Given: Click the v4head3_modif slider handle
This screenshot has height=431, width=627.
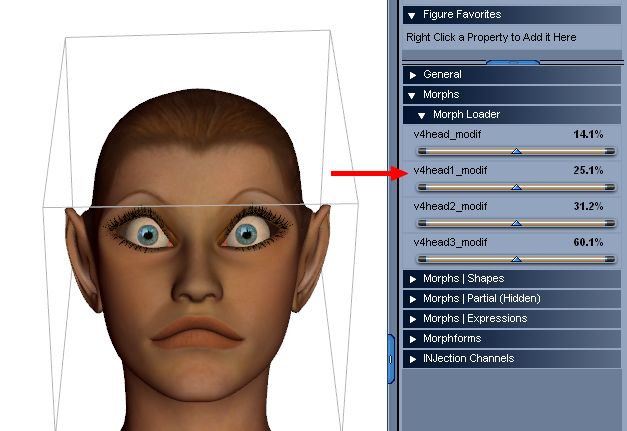Looking at the screenshot, I should [x=516, y=259].
